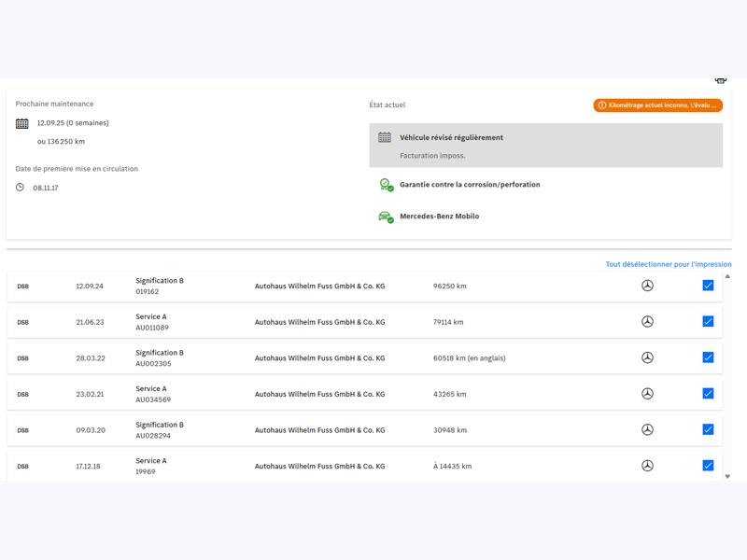Deselect the 23.02.21 Service A checkbox
747x560 pixels.
pos(708,394)
